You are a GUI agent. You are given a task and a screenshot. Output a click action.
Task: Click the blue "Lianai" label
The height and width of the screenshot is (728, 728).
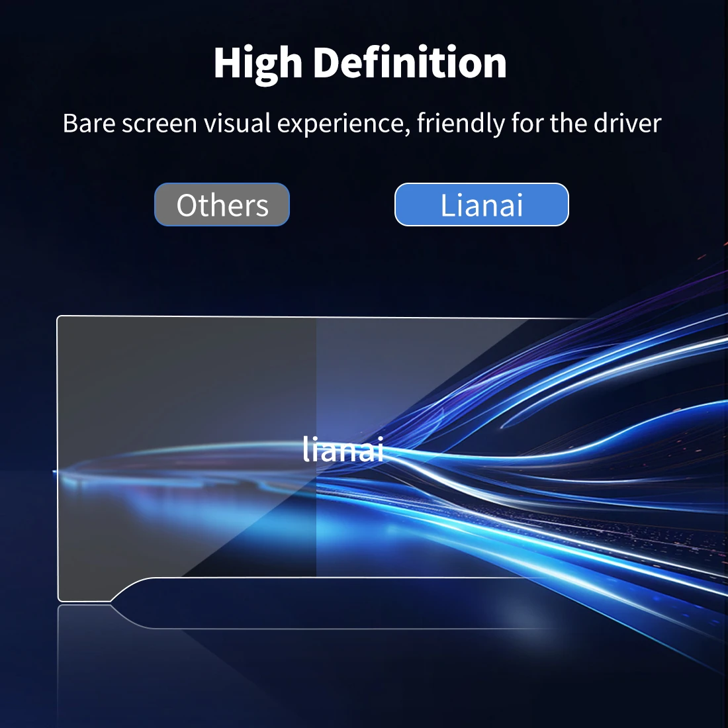tap(481, 205)
